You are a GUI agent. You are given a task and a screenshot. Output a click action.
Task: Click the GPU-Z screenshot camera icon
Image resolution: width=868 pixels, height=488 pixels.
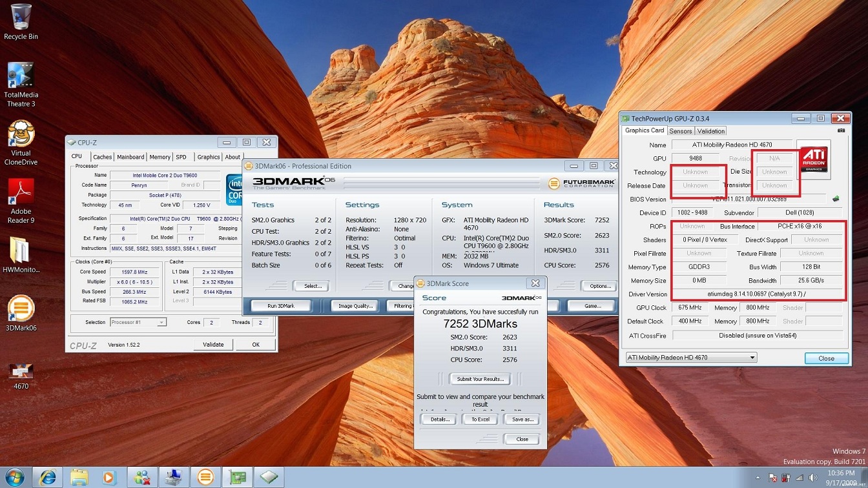[841, 130]
